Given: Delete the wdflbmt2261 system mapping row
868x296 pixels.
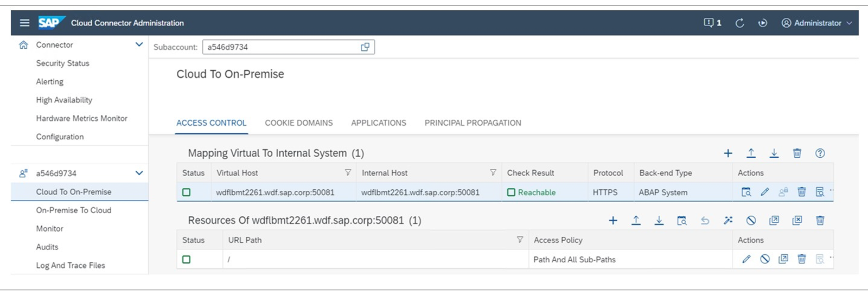Looking at the screenshot, I should pos(801,192).
